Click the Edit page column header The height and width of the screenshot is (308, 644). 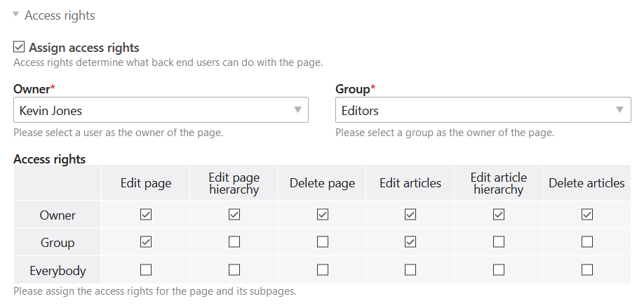146,183
